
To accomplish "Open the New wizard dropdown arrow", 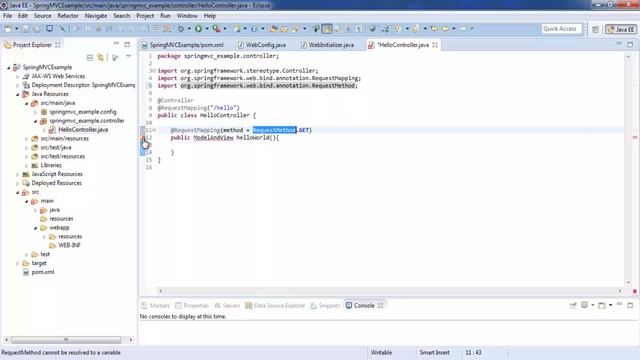I will 16,29.
